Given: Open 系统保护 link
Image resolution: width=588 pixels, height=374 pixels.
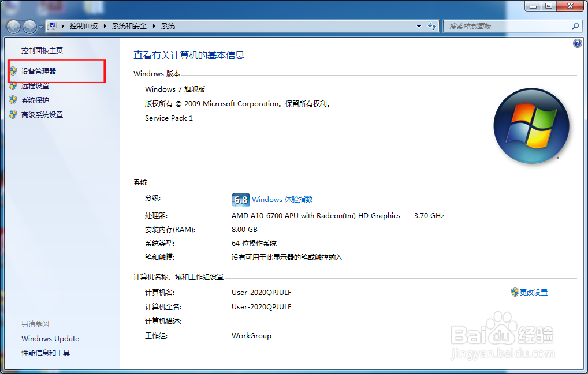Looking at the screenshot, I should (35, 100).
